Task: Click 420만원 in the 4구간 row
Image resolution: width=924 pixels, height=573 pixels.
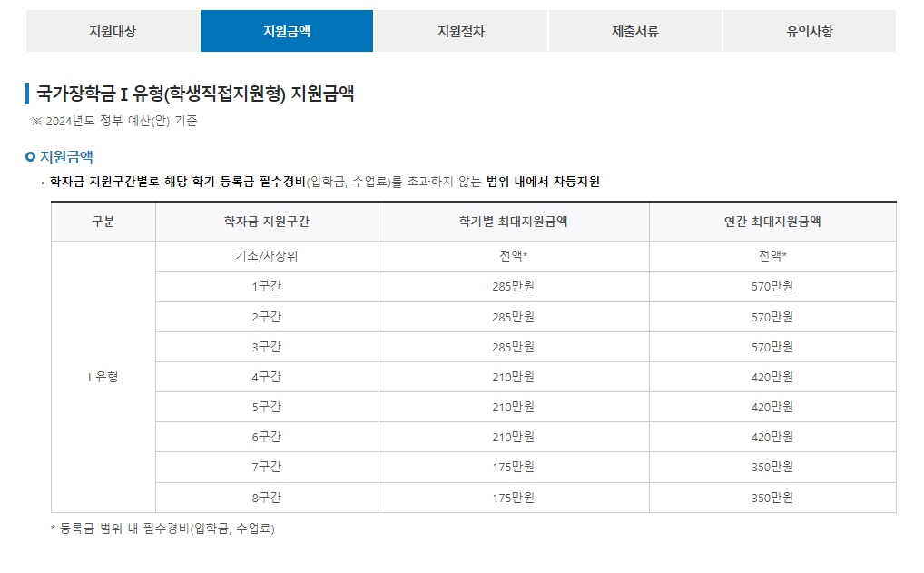Action: (x=772, y=377)
